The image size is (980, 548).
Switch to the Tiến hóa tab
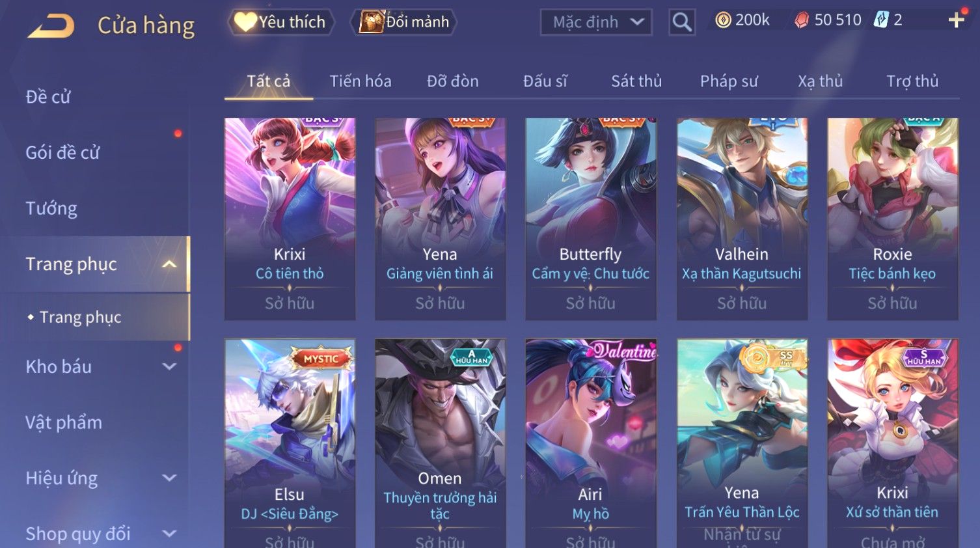coord(361,81)
